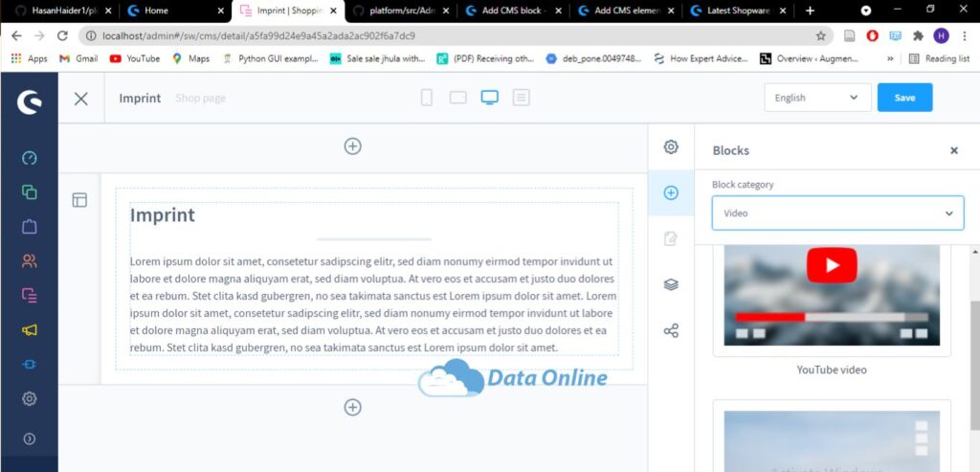Select the YouTube video block thumbnail

832,295
